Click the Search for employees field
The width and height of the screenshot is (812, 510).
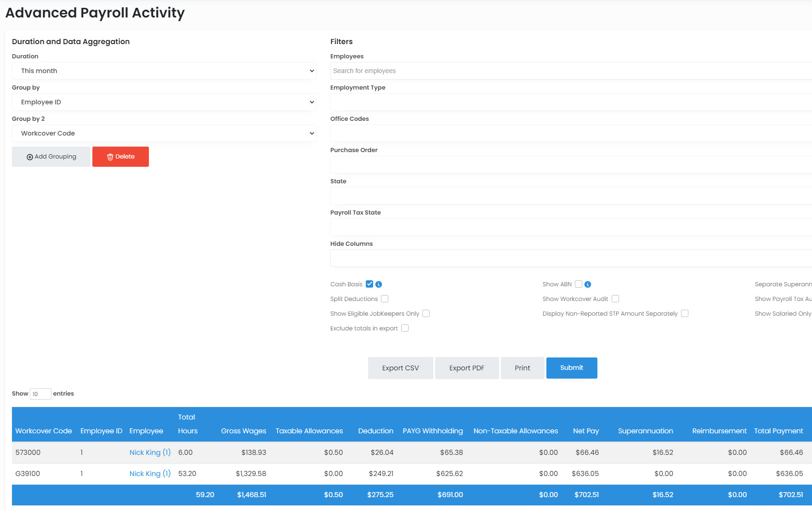click(570, 71)
